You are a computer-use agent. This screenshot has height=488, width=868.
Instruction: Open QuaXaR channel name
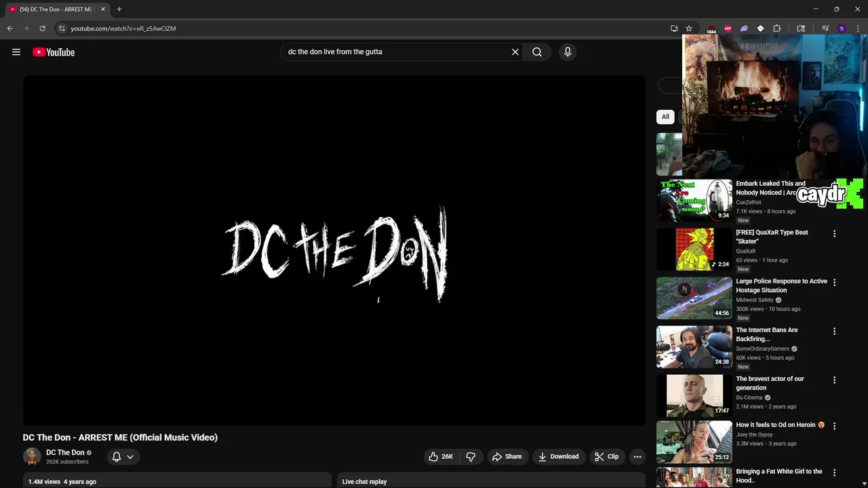pos(746,251)
